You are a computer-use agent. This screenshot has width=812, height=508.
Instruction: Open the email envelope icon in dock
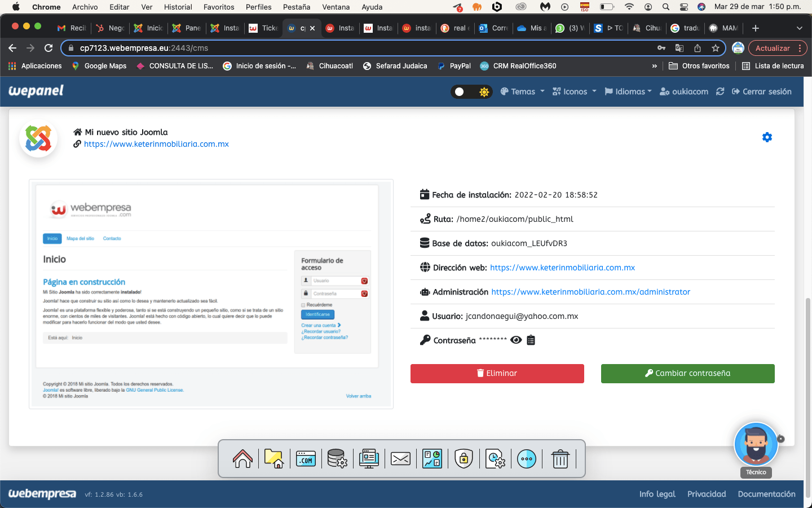[400, 459]
